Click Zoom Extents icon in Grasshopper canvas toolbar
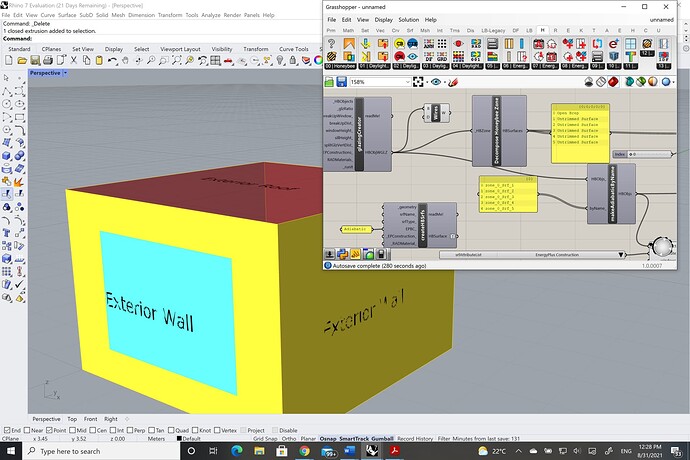 (418, 82)
